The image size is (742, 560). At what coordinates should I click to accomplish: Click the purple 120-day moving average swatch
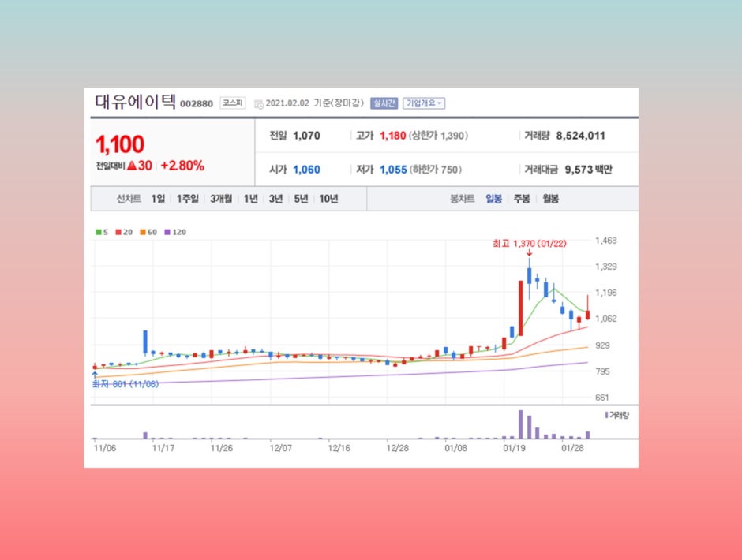point(167,232)
